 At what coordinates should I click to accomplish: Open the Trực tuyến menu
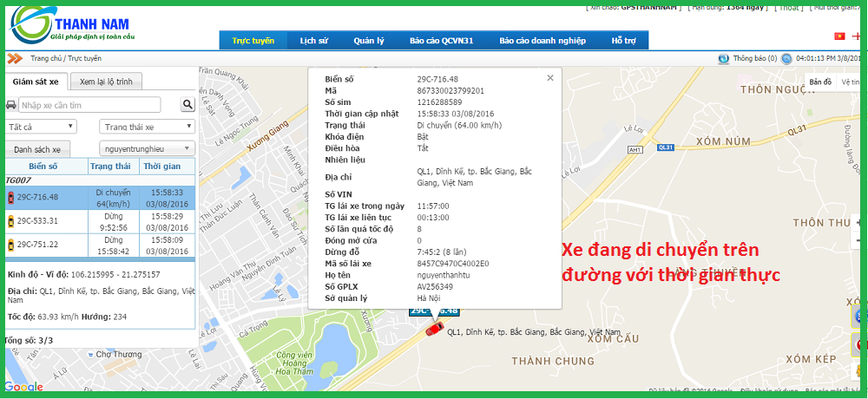click(x=253, y=41)
